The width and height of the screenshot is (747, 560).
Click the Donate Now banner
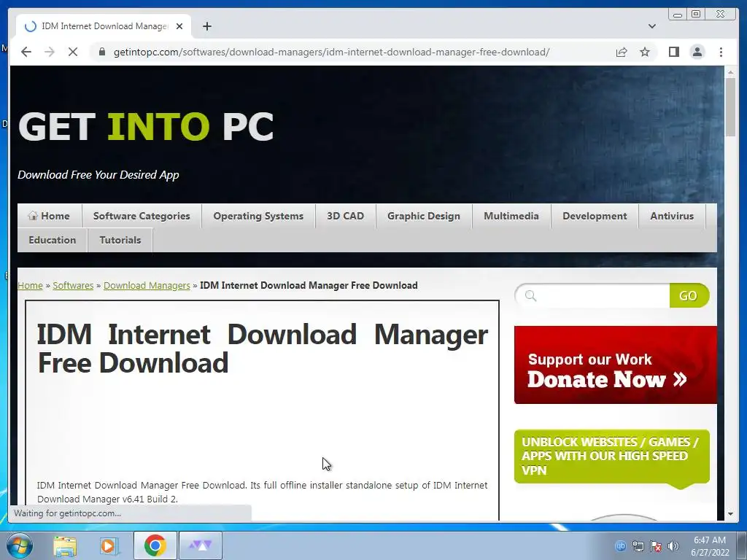[615, 365]
